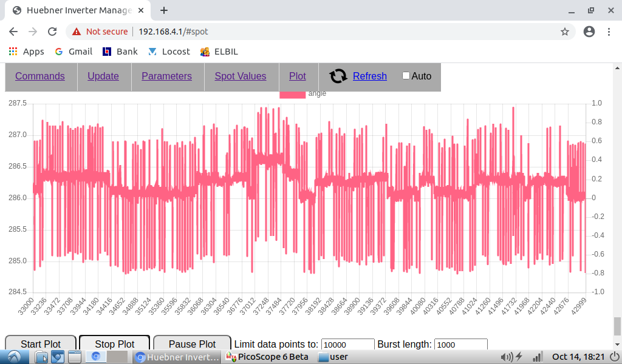This screenshot has height=364, width=622.
Task: Enable the Auto refresh checkbox
Action: pyautogui.click(x=406, y=76)
